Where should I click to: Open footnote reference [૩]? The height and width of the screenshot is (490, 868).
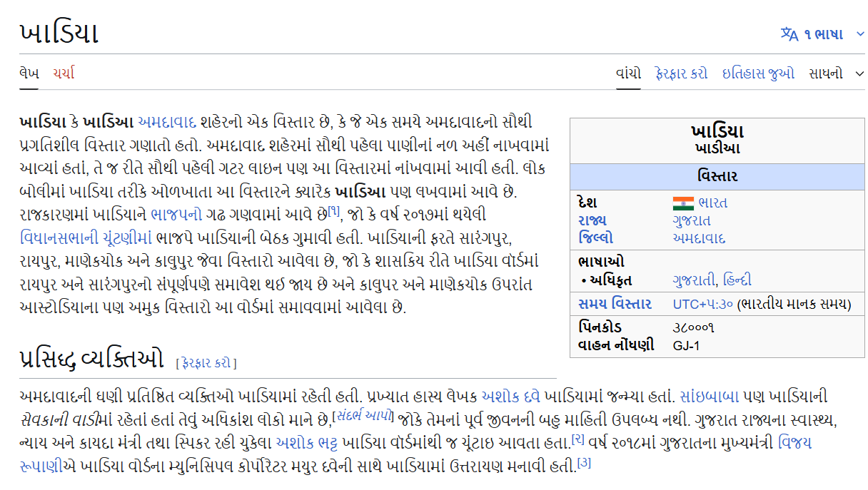[584, 463]
